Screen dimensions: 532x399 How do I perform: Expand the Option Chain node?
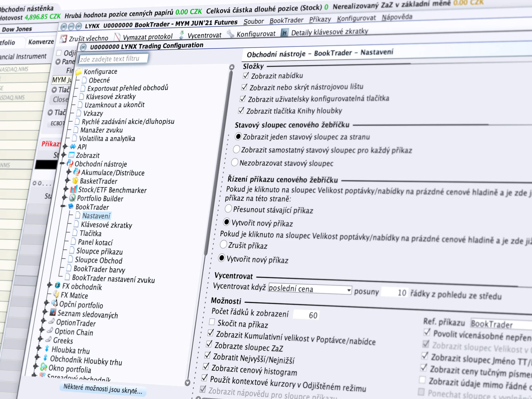coord(42,330)
